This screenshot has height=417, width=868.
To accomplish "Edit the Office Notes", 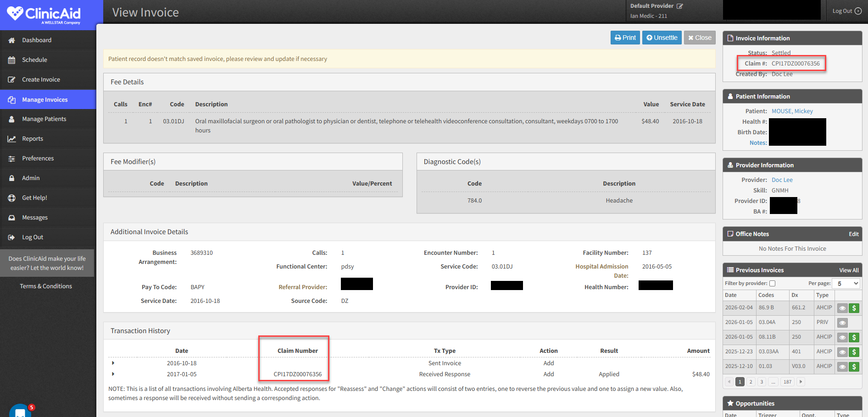I will point(853,234).
